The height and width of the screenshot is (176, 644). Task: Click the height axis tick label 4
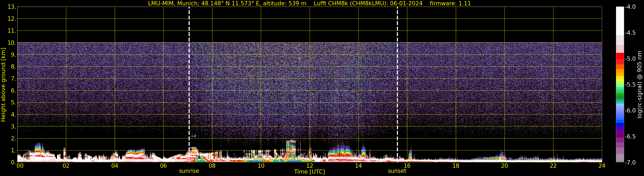click(x=13, y=115)
